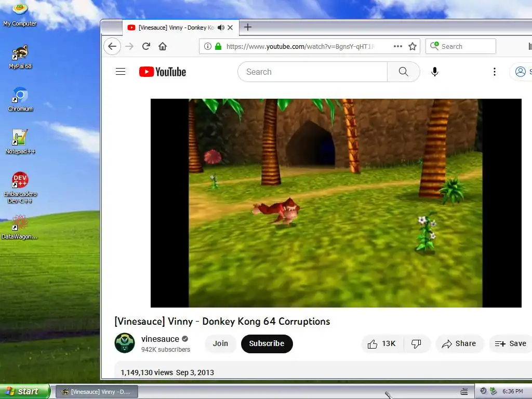Open on-screen keyboard tray icon
Viewport: 532px width, 399px height.
coord(464,392)
